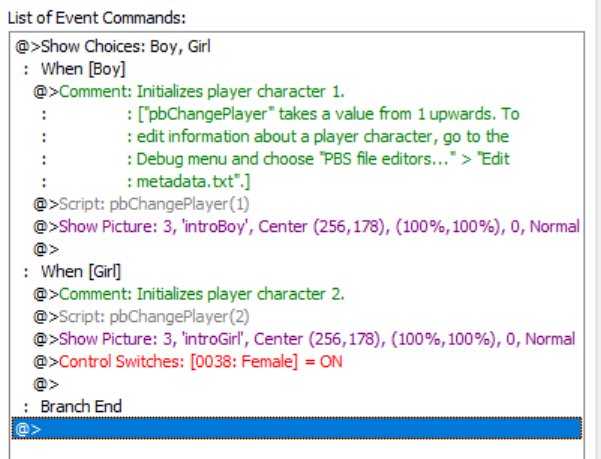Click the 'List of Event Commands' label
This screenshot has height=459, width=601.
coord(97,18)
